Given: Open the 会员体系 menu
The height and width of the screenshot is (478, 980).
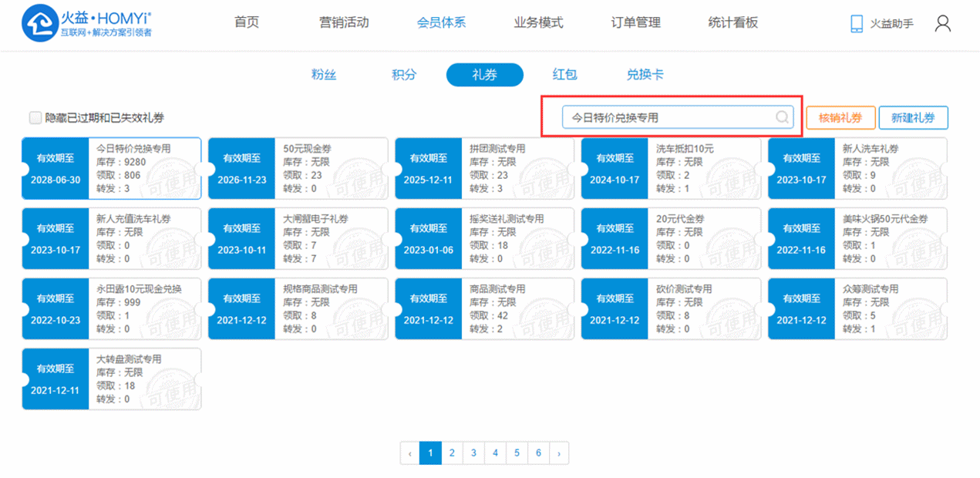Looking at the screenshot, I should pos(441,22).
